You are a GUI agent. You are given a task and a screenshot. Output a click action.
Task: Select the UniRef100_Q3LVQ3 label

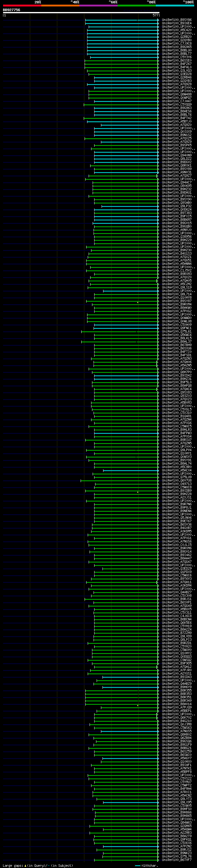[177, 71]
